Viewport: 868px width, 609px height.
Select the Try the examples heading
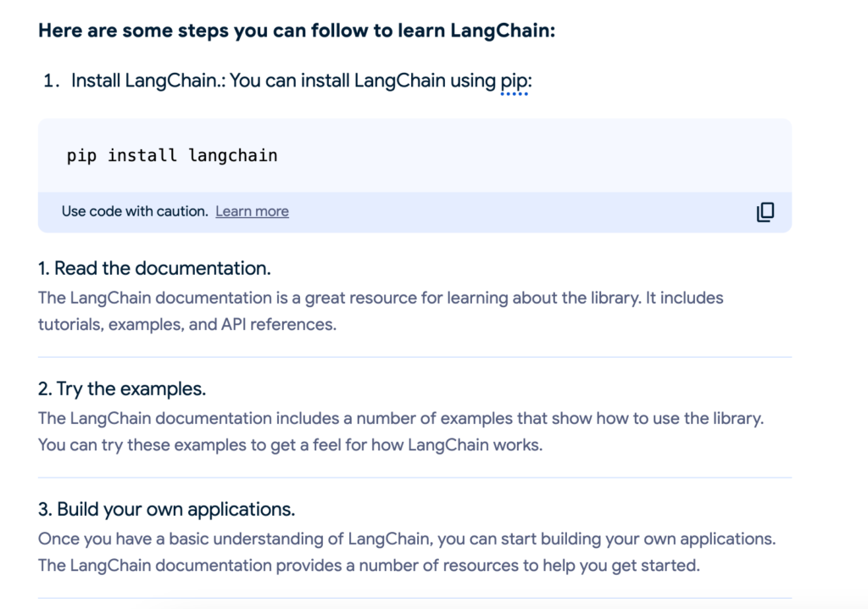point(122,389)
